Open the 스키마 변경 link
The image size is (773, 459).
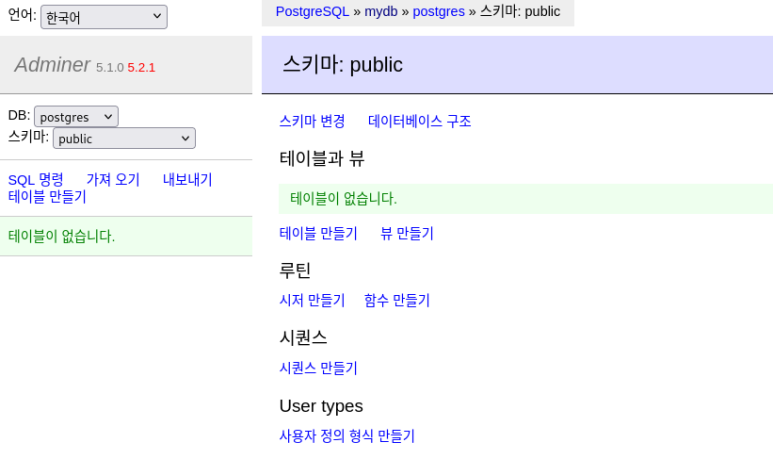[312, 121]
